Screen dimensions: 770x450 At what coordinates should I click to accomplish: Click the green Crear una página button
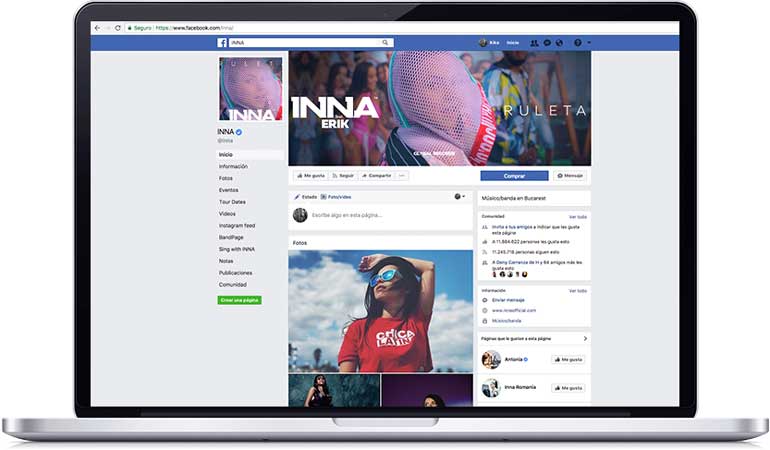(239, 300)
